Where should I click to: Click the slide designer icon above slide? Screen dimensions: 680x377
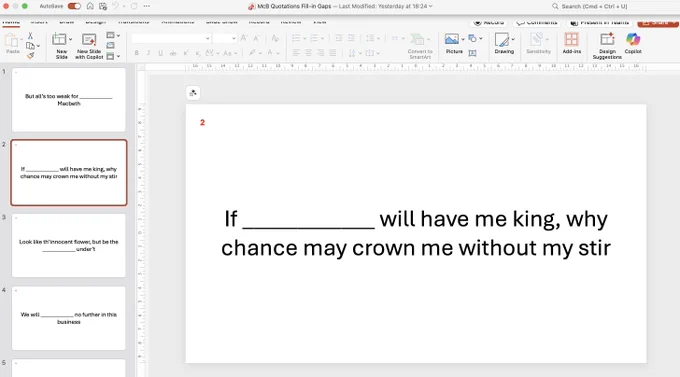pos(193,93)
